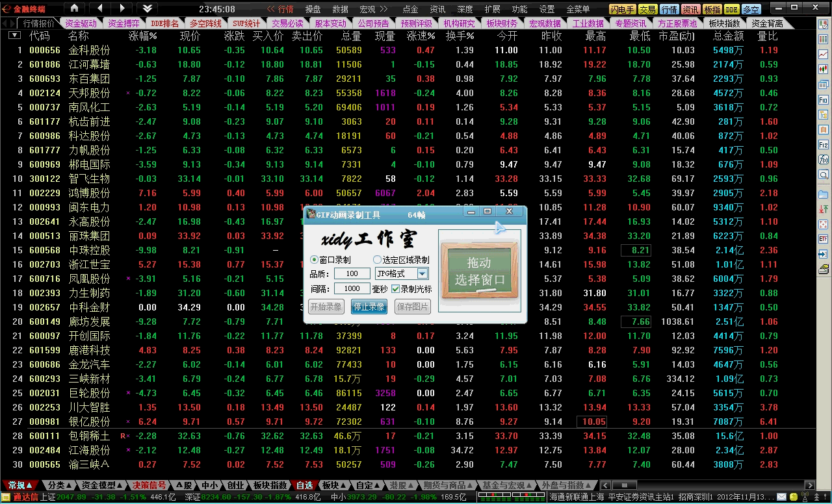Viewport: 832px width, 504px height.
Task: Switch to the 资金驱动 tab
Action: (x=81, y=23)
